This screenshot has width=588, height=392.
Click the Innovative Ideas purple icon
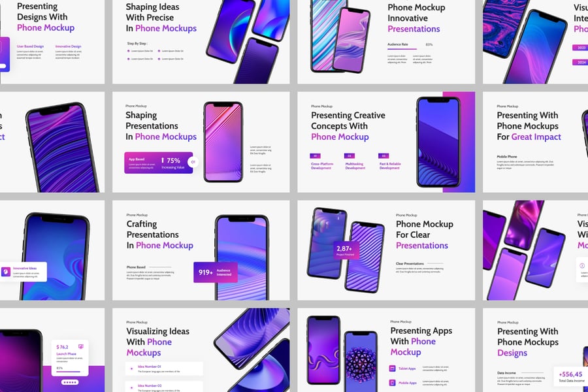coord(6,271)
